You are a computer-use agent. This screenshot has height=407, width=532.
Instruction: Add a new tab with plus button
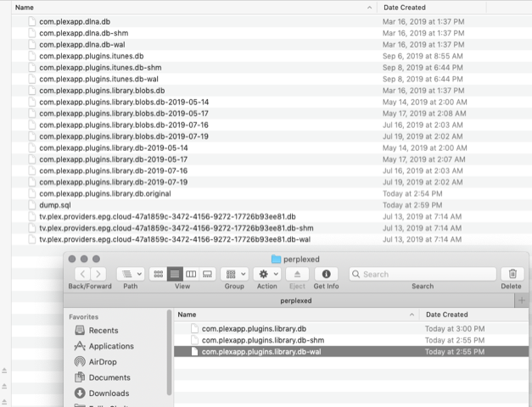pyautogui.click(x=522, y=300)
